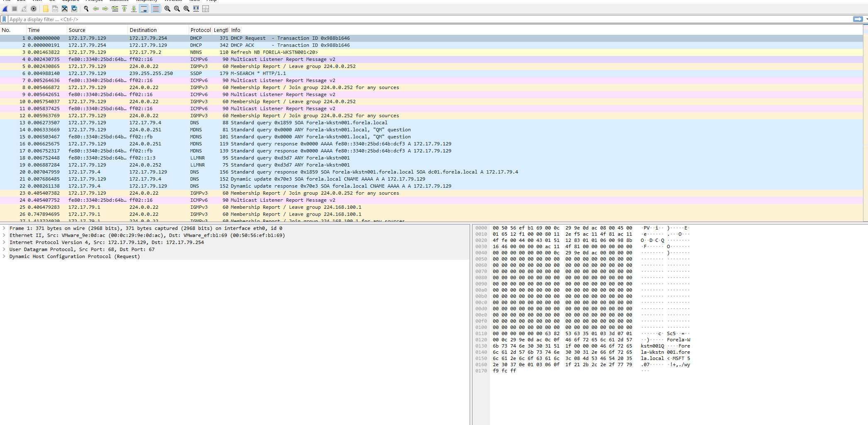868x425 pixels.
Task: Find a packet with the magnifier icon
Action: click(86, 9)
